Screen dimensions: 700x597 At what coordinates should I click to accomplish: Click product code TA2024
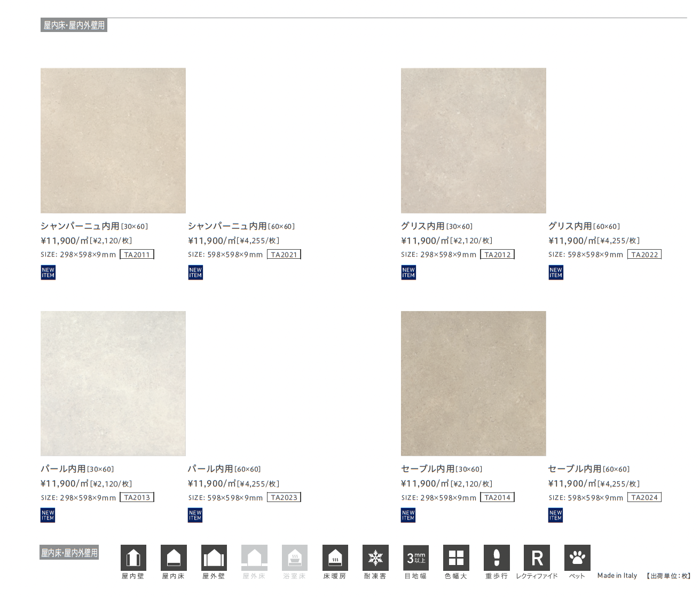[x=644, y=497]
